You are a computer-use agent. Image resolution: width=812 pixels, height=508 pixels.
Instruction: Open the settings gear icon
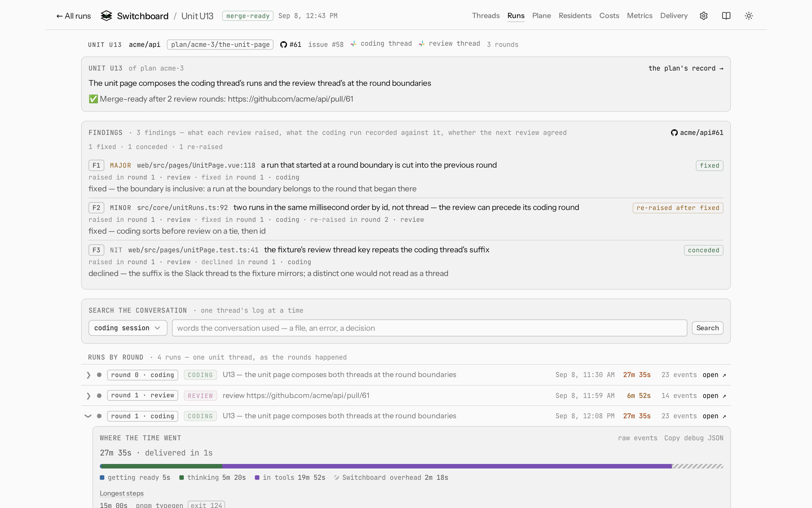coord(704,16)
